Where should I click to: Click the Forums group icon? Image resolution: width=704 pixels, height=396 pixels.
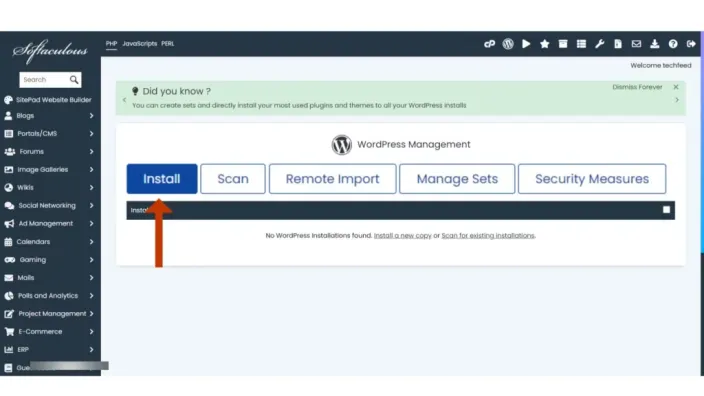coord(9,152)
